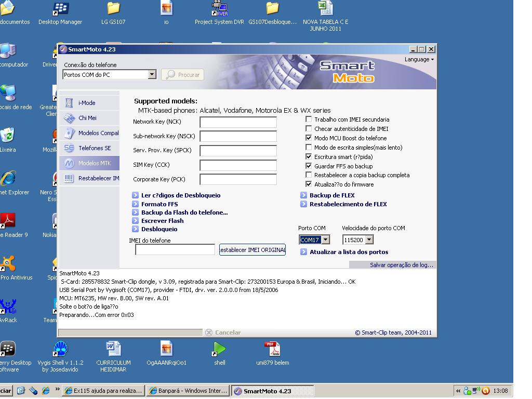
Task: Select Telefones SE sidebar icon
Action: point(69,148)
